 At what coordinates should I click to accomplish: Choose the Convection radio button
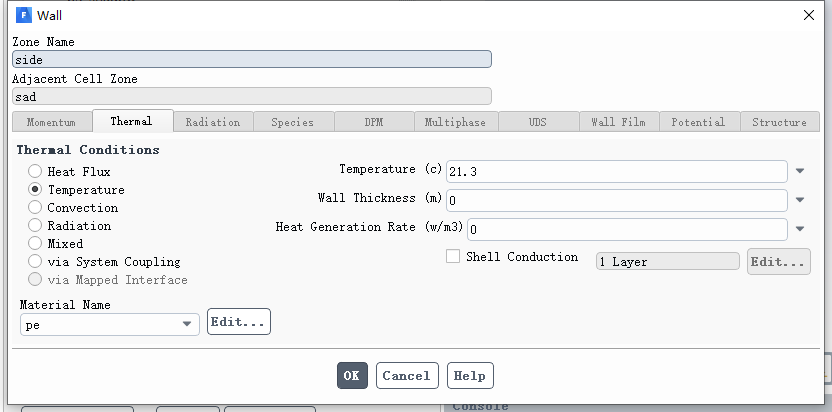(35, 207)
